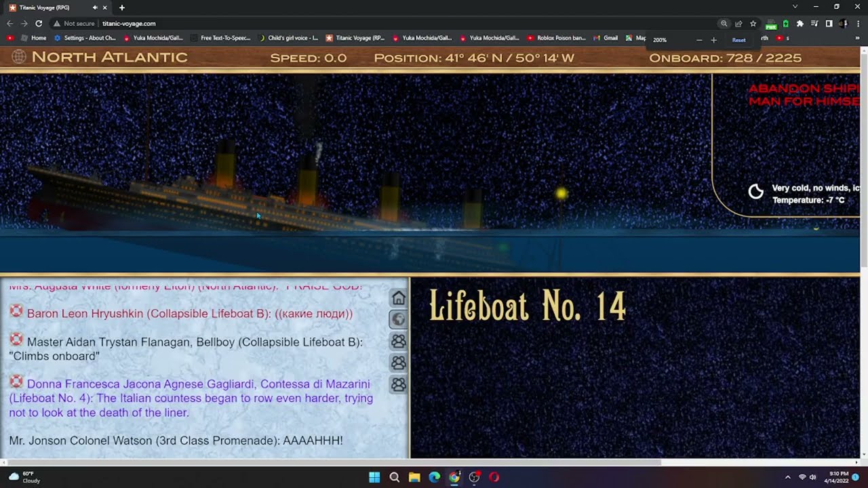This screenshot has width=868, height=488.
Task: Show hidden tray icons chevron
Action: [787, 477]
